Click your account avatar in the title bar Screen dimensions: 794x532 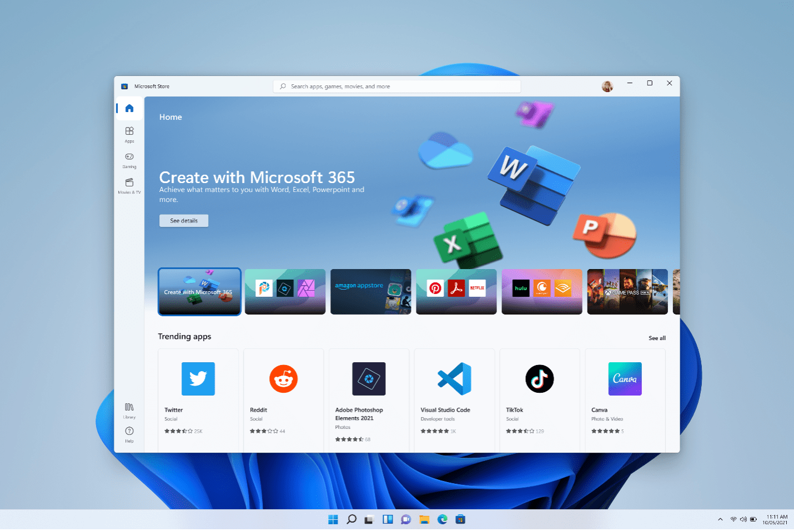point(607,87)
